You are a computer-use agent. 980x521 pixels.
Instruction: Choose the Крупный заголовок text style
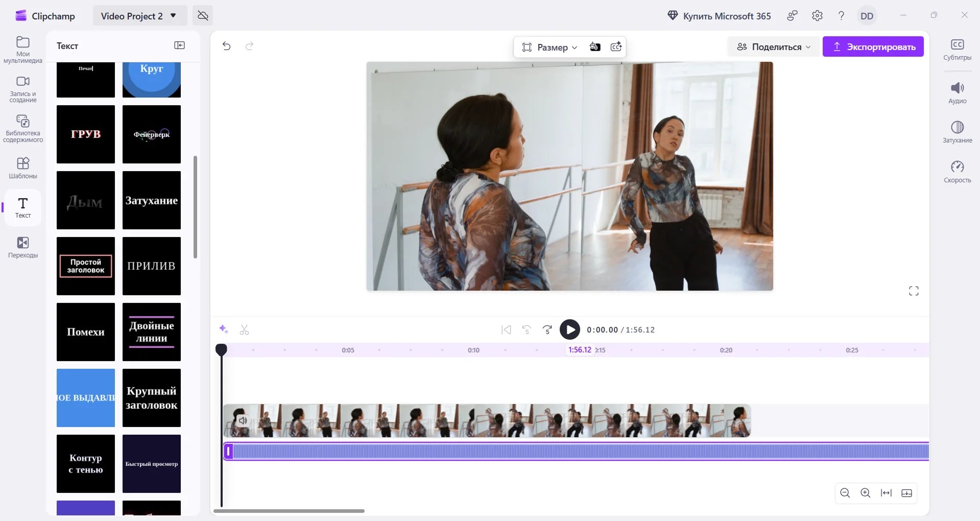[x=152, y=398]
